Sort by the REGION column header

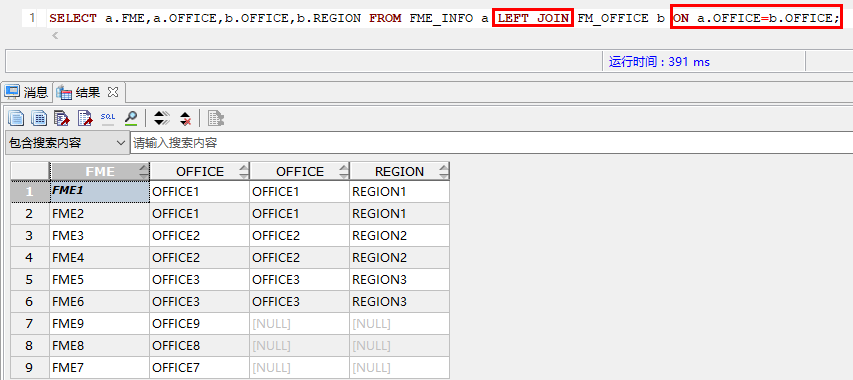click(x=400, y=171)
